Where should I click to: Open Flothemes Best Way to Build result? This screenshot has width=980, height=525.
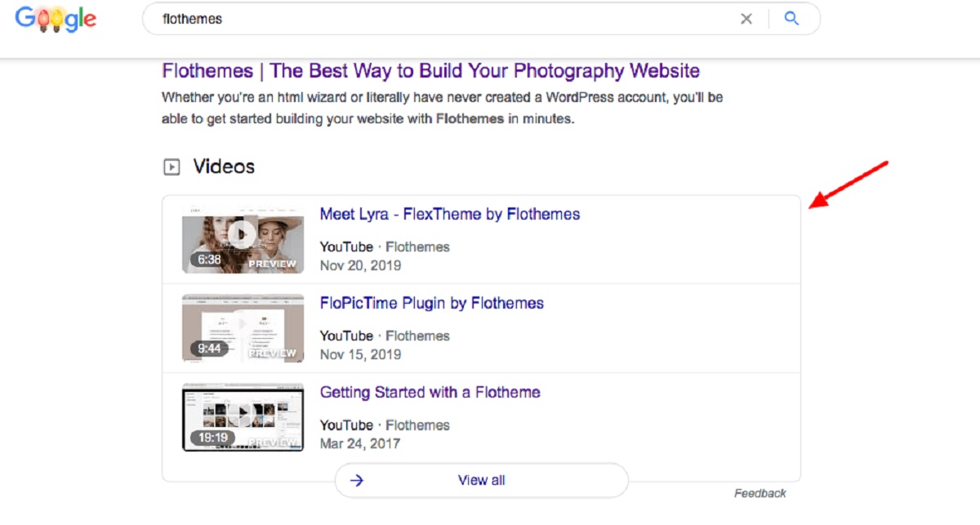click(431, 71)
